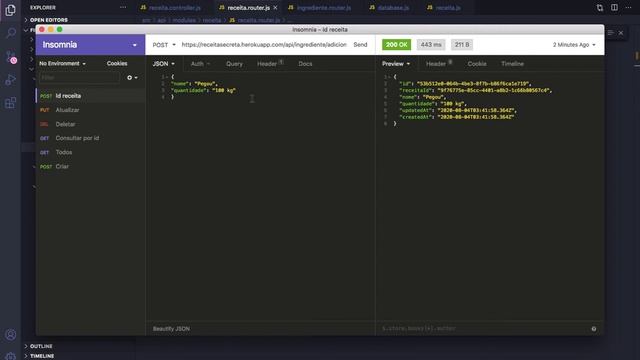Select the Criar POST request

[90, 167]
